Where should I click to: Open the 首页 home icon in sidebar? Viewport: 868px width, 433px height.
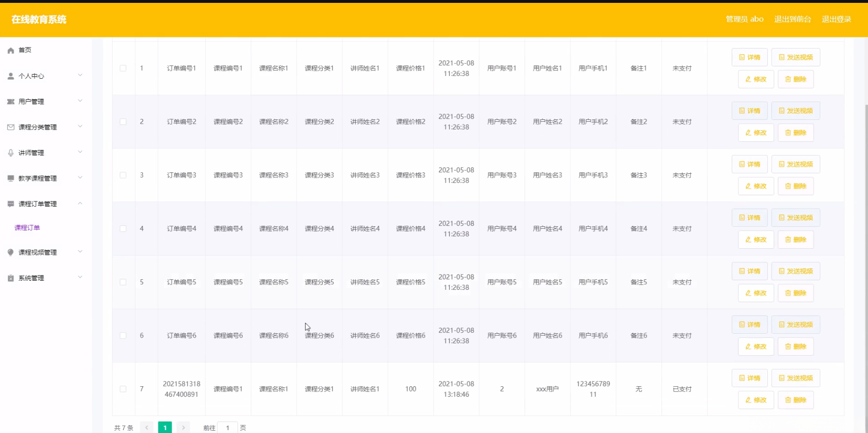point(10,50)
